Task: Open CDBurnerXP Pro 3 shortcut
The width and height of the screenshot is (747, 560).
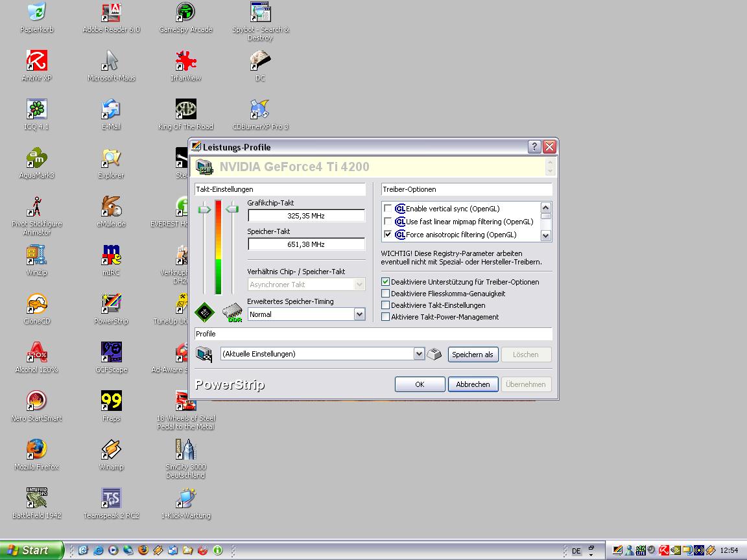Action: 260,109
